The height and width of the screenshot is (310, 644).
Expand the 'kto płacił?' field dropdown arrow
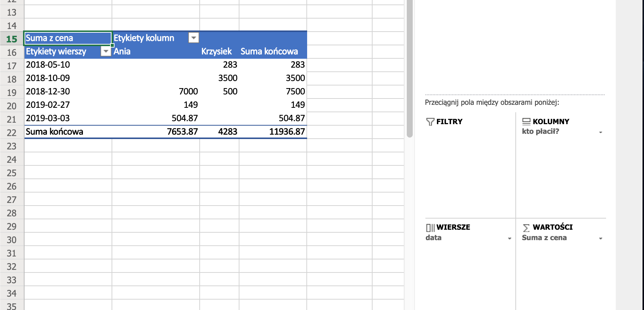pyautogui.click(x=600, y=132)
